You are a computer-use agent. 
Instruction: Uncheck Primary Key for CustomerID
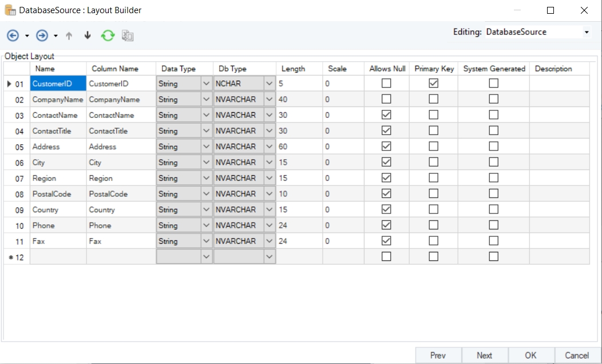click(x=434, y=84)
